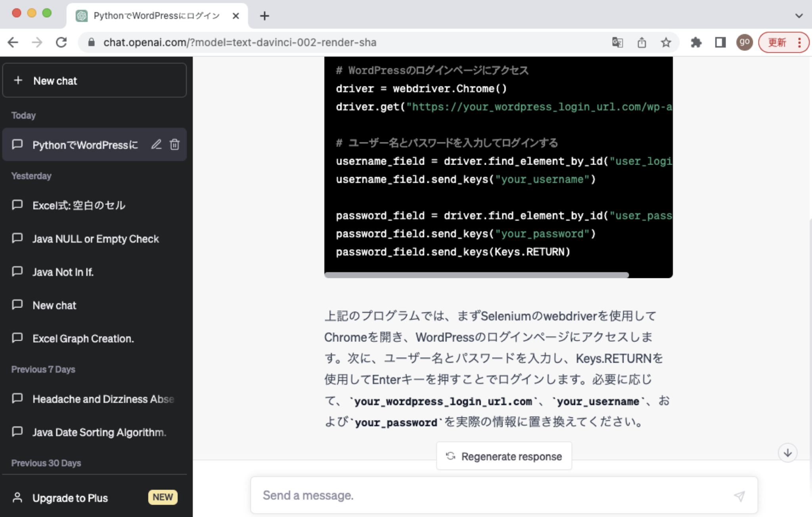The height and width of the screenshot is (517, 812).
Task: Click the side panel icon in toolbar
Action: pyautogui.click(x=721, y=42)
